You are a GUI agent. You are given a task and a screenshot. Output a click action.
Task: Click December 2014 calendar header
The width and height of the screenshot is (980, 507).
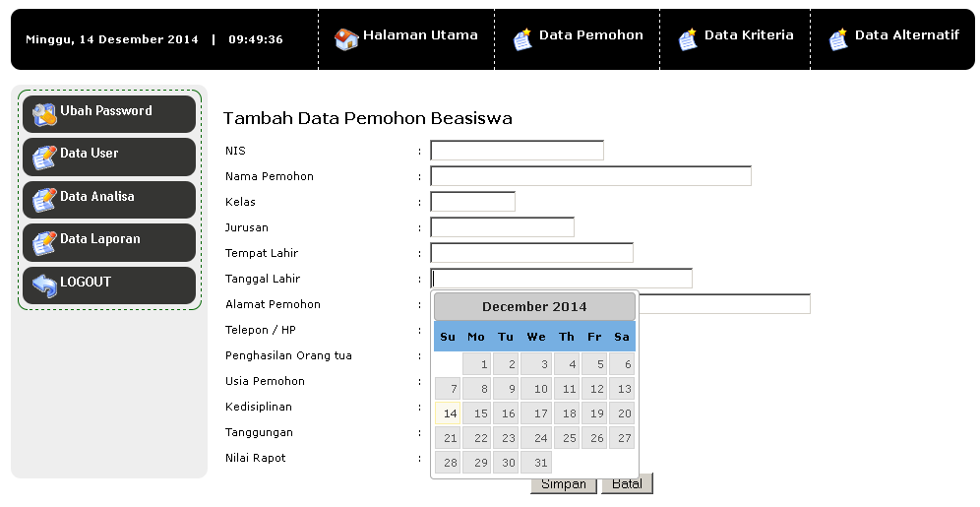(x=534, y=306)
